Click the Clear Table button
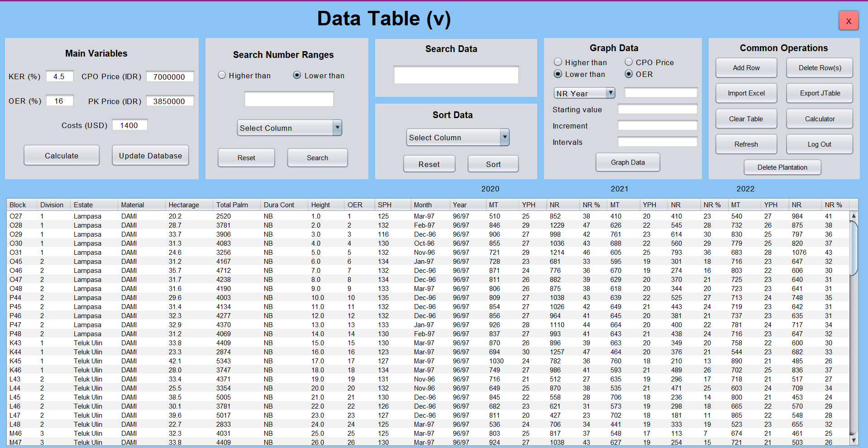This screenshot has height=448, width=868. 746,119
